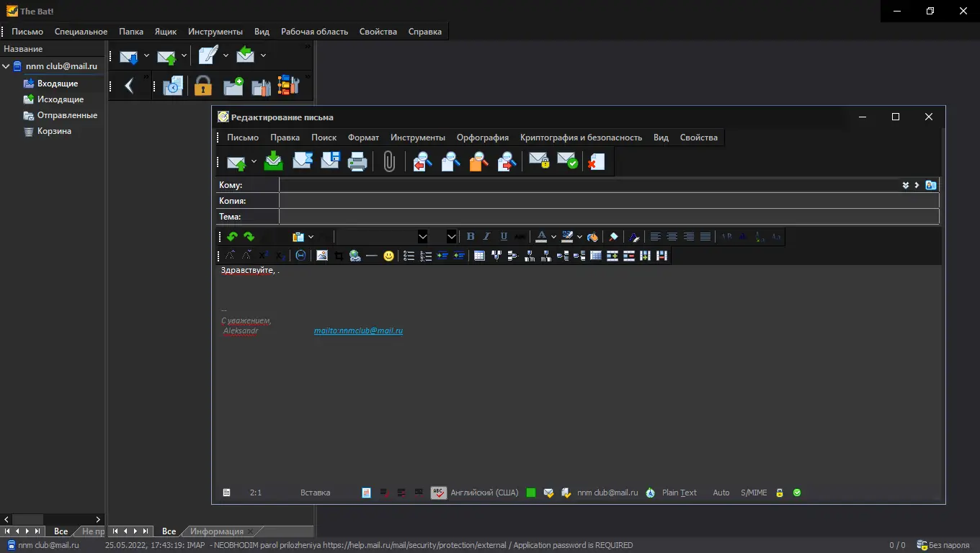Create new folder with green plus icon

click(x=233, y=86)
